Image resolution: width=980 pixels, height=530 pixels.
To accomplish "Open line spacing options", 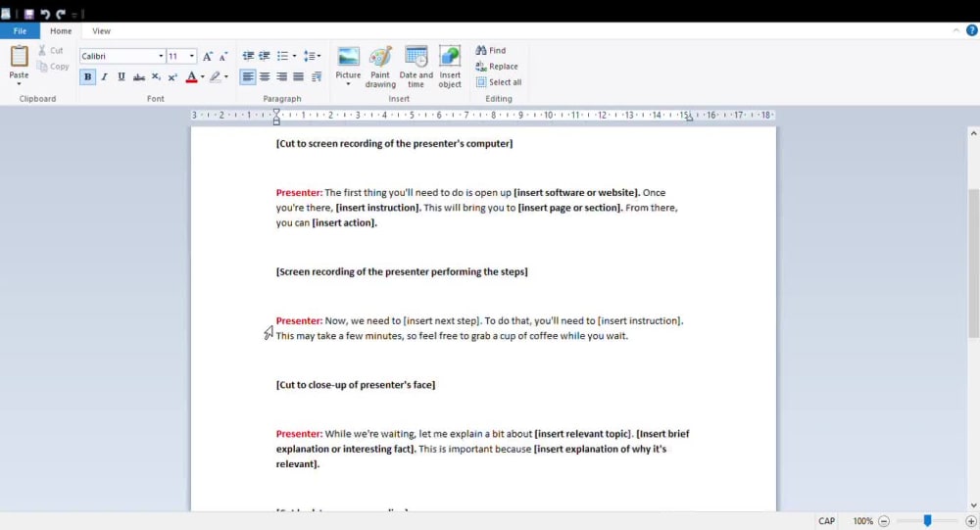I will click(x=312, y=56).
